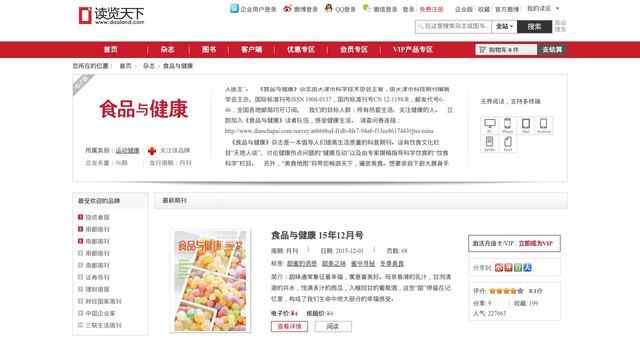Image resolution: width=640 pixels, height=360 pixels.
Task: Open the 优惠专区 main nav item
Action: [301, 50]
